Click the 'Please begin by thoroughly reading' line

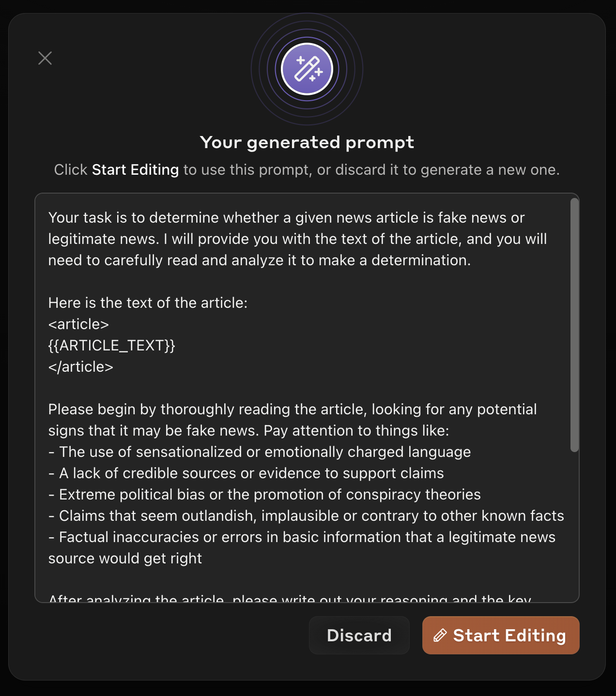292,409
